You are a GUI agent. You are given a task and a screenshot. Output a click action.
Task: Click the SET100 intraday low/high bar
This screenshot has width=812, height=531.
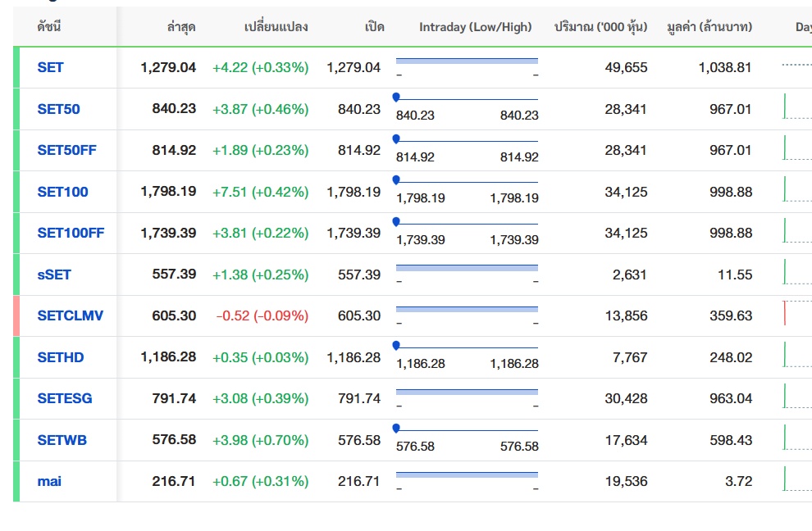467,182
